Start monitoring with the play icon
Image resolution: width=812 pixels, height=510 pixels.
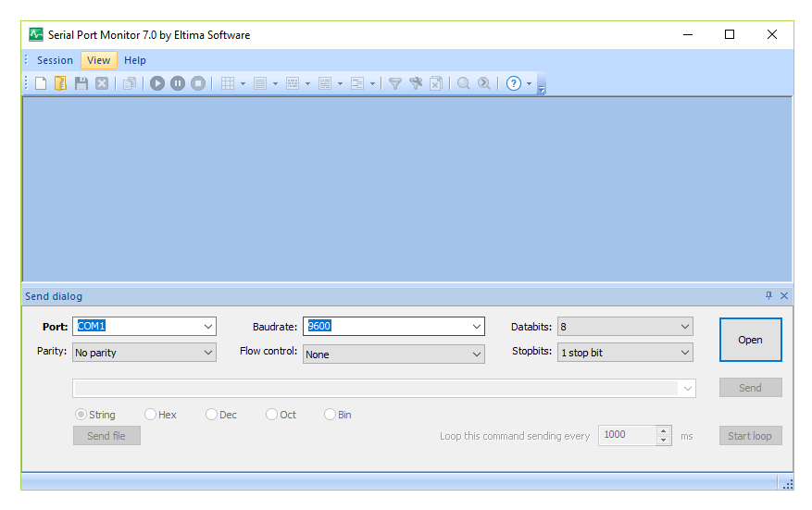click(157, 83)
